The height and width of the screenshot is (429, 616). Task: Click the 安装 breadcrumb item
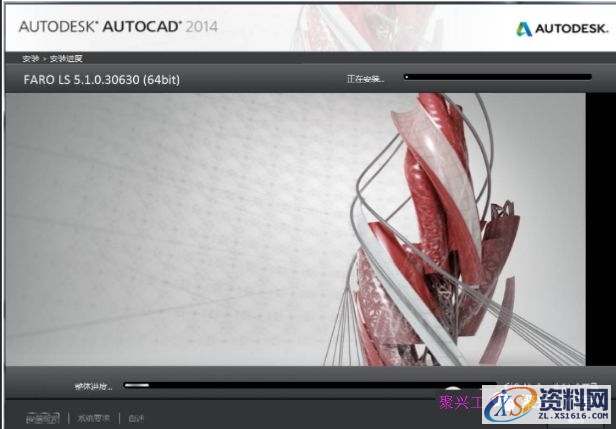pyautogui.click(x=30, y=59)
